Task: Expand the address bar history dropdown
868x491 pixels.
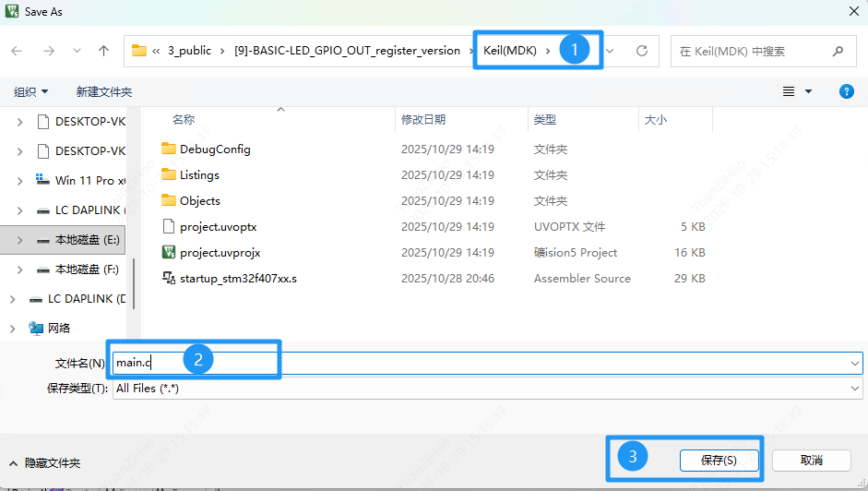Action: pos(610,51)
